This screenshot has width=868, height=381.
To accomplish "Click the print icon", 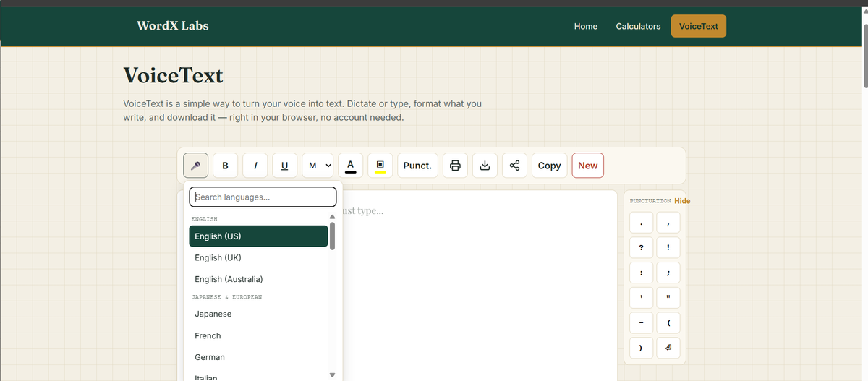I will coord(455,166).
